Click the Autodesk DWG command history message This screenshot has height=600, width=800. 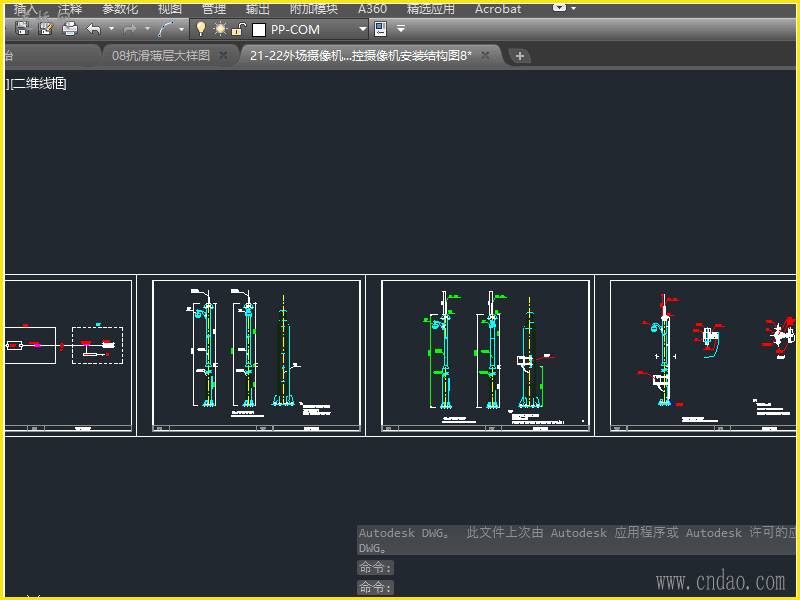[x=577, y=540]
